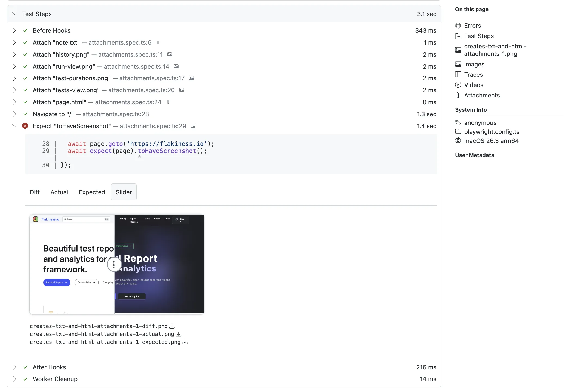This screenshot has height=392, width=571.
Task: Click the green checkmark on Worker Cleanup
Action: coord(25,379)
